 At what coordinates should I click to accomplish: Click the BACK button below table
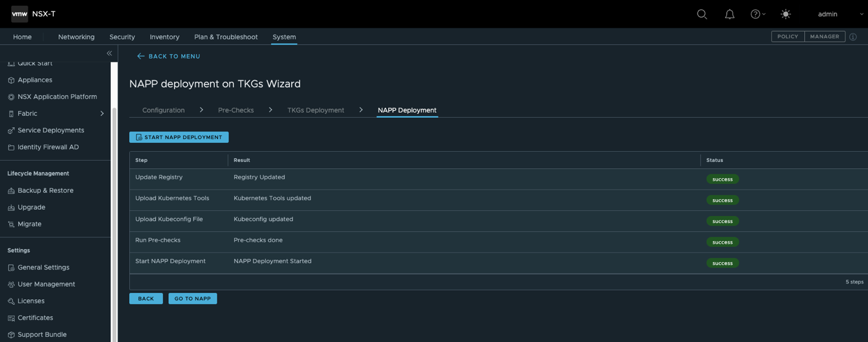click(x=146, y=299)
